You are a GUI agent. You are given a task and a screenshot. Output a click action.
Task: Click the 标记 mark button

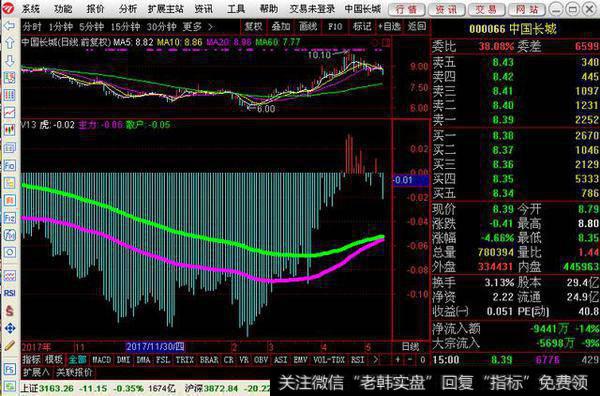coord(362,26)
